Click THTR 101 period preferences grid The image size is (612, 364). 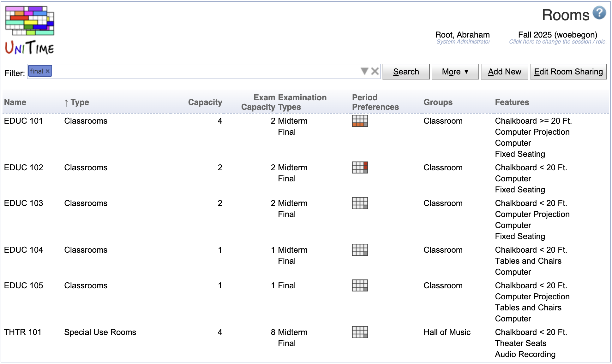click(x=360, y=332)
